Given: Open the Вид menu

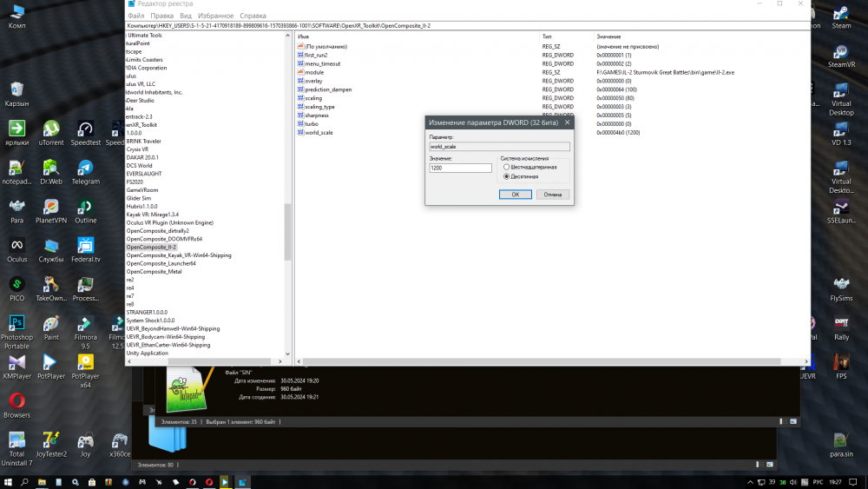Looking at the screenshot, I should [186, 16].
